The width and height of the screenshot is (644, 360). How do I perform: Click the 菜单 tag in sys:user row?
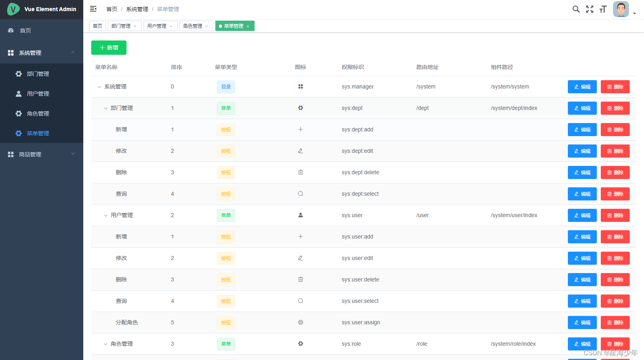point(226,215)
